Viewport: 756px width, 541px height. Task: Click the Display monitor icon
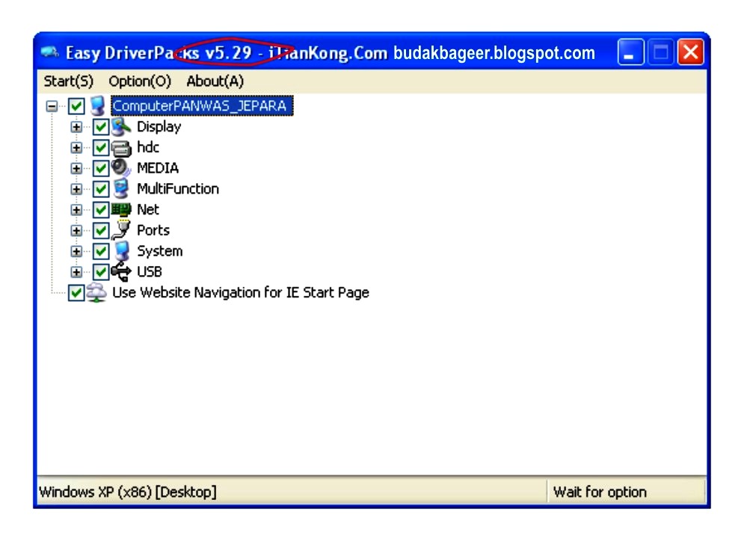tap(121, 127)
